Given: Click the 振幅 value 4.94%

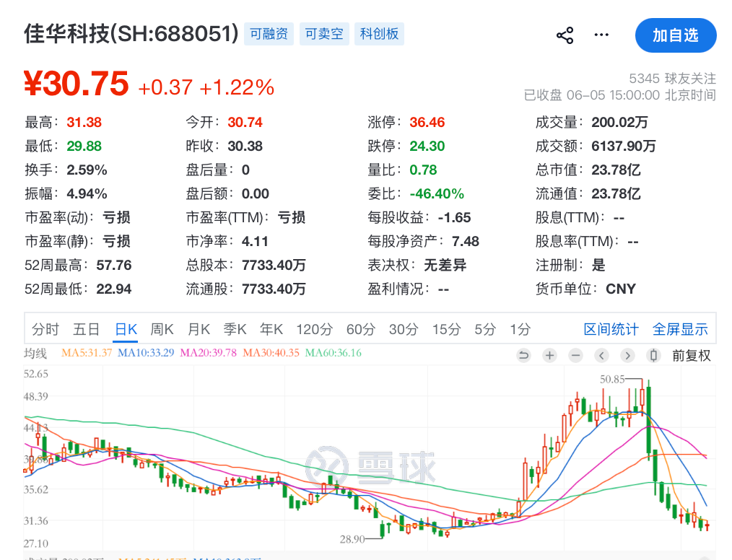Looking at the screenshot, I should click(87, 193).
